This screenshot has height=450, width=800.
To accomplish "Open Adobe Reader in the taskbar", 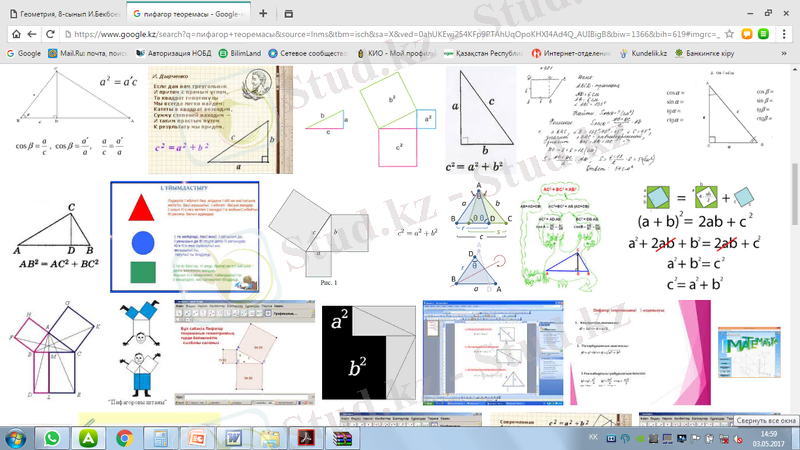I will point(306,438).
